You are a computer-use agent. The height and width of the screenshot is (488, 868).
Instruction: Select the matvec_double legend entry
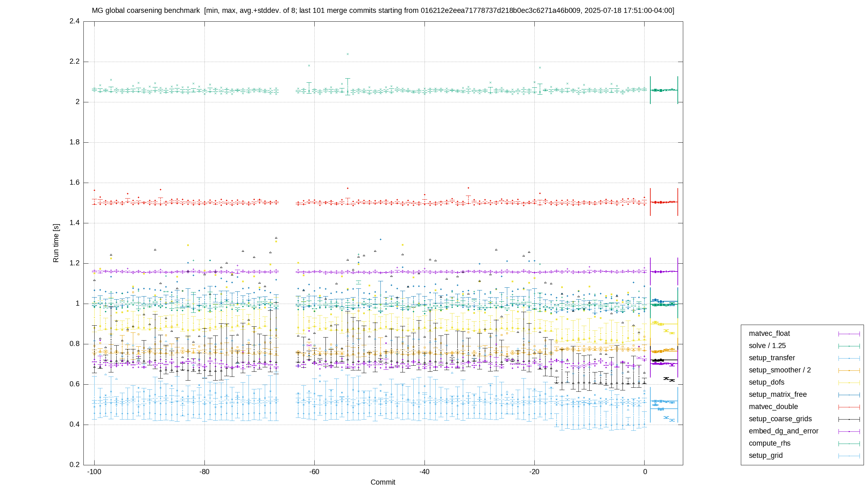click(773, 407)
